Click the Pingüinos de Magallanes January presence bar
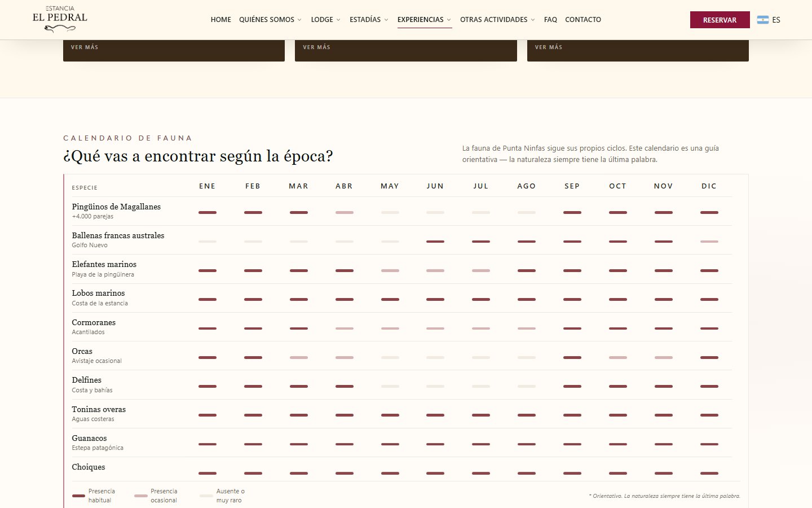Viewport: 812px width, 508px height. pos(208,213)
